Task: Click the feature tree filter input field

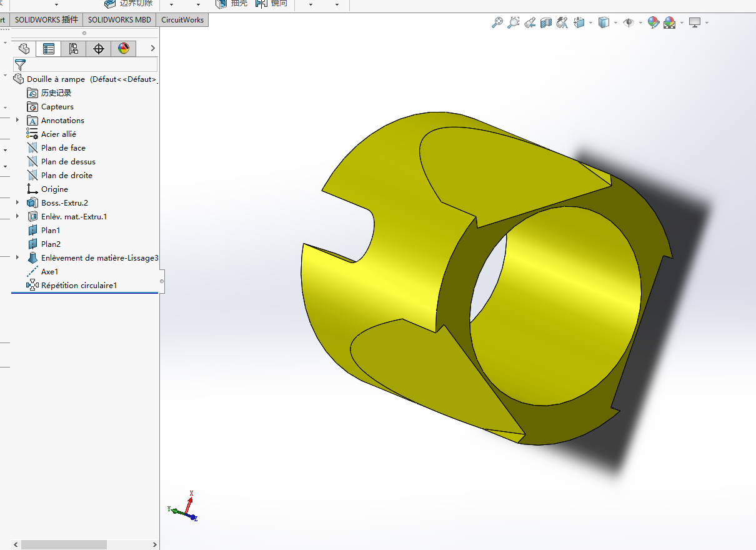Action: [85, 64]
